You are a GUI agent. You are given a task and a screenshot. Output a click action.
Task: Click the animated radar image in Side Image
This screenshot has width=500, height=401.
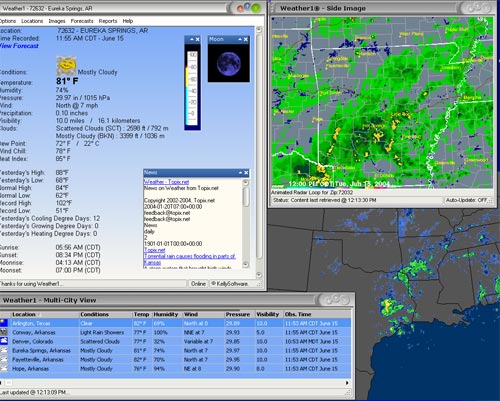pos(382,103)
